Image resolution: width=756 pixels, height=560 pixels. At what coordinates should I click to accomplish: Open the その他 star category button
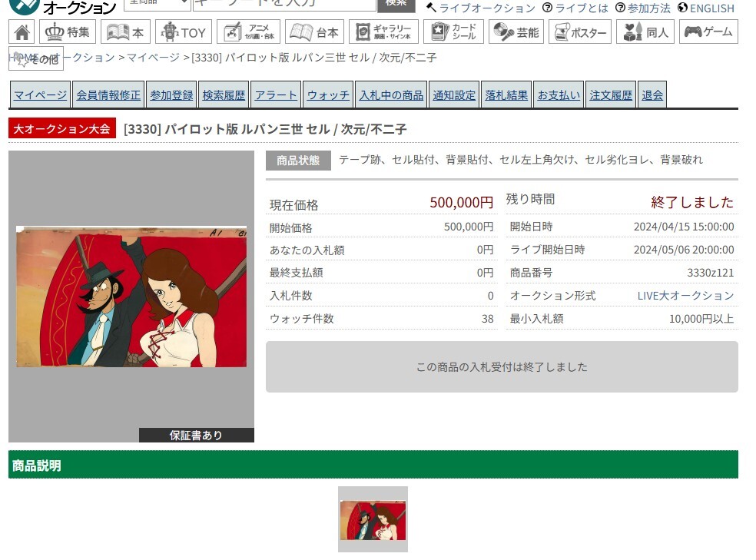click(x=36, y=59)
